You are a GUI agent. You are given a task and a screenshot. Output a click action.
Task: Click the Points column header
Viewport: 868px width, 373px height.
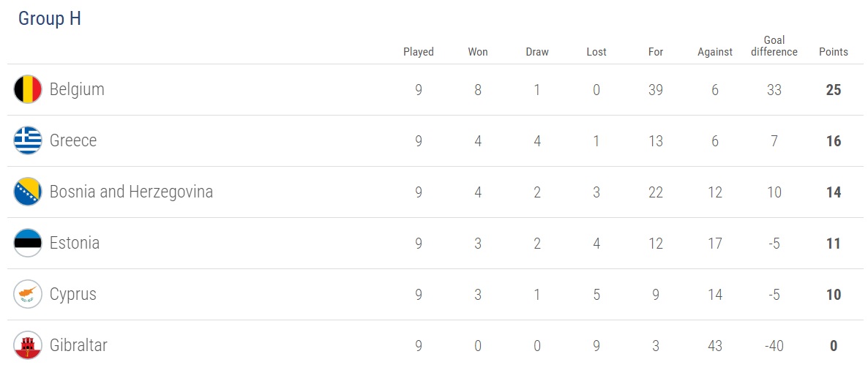pyautogui.click(x=833, y=52)
